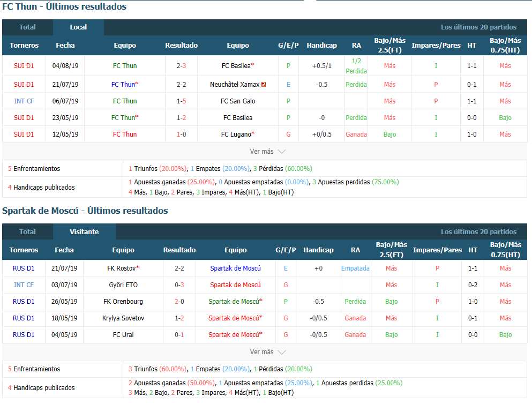Open SUI D1 link in the 21/07/19 row

24,85
